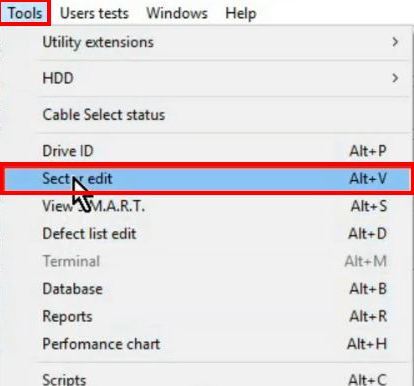The width and height of the screenshot is (414, 386).
Task: Launch the Sector edit tool
Action: pos(207,178)
